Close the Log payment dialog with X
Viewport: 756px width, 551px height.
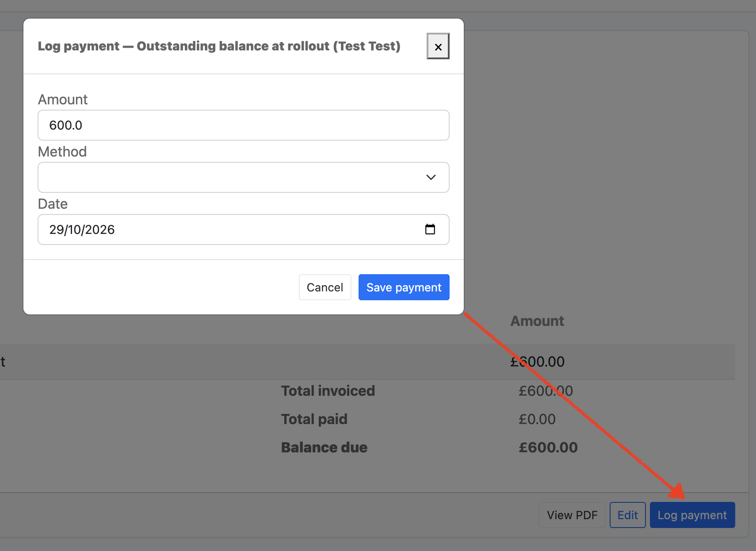438,46
